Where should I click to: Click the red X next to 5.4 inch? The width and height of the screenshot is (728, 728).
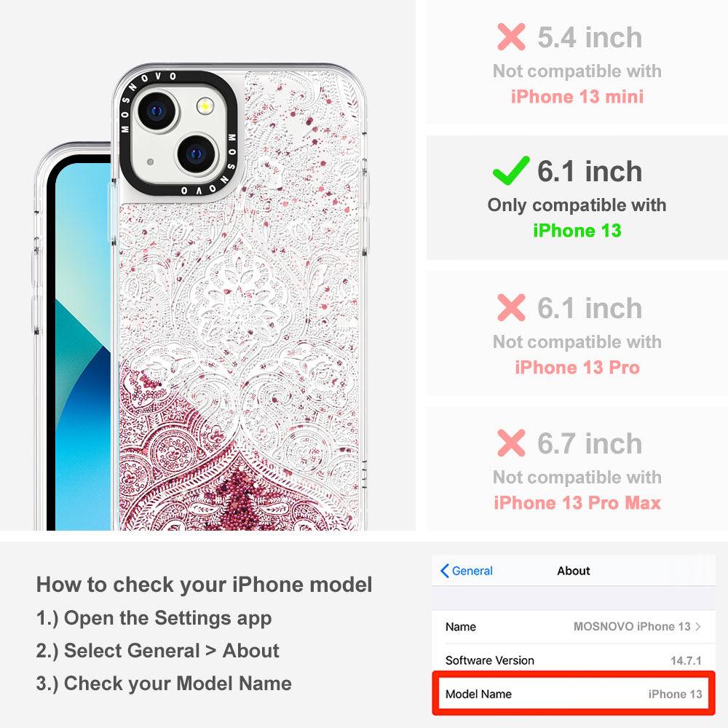pyautogui.click(x=511, y=36)
